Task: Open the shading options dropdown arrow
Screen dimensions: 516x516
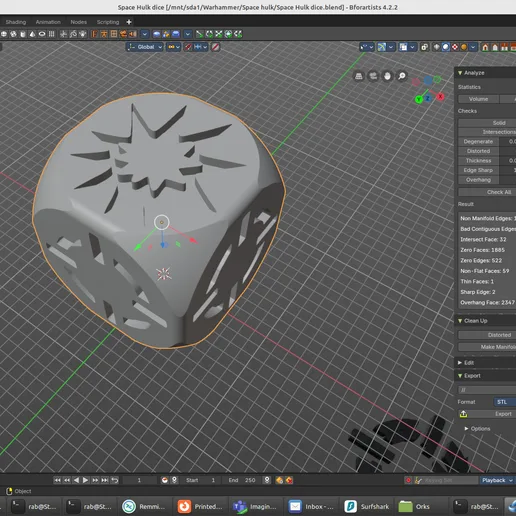Action: (473, 47)
